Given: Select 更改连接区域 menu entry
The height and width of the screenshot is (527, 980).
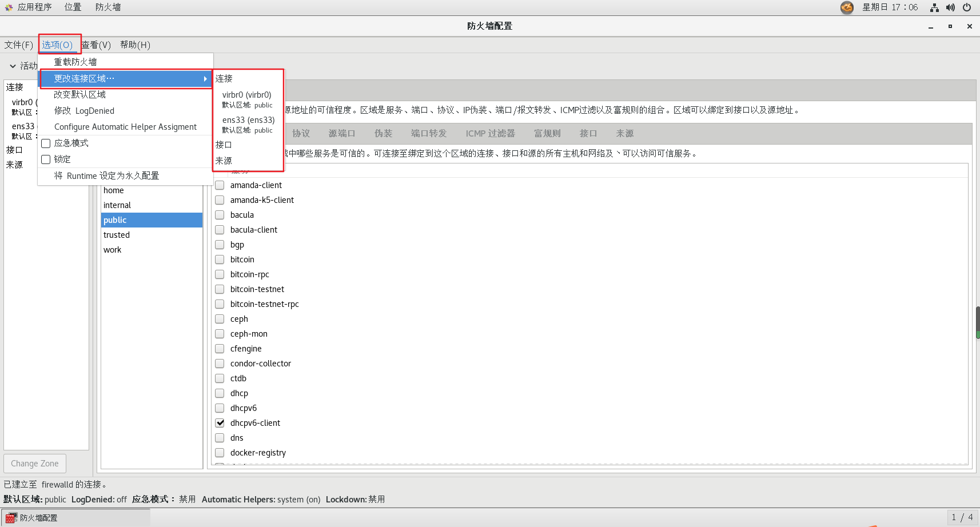Looking at the screenshot, I should click(x=125, y=78).
